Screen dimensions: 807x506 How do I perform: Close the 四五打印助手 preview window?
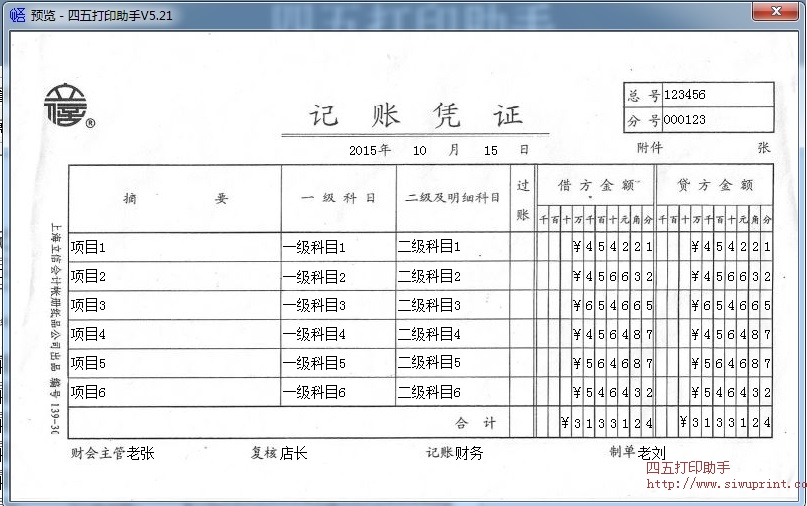point(776,11)
